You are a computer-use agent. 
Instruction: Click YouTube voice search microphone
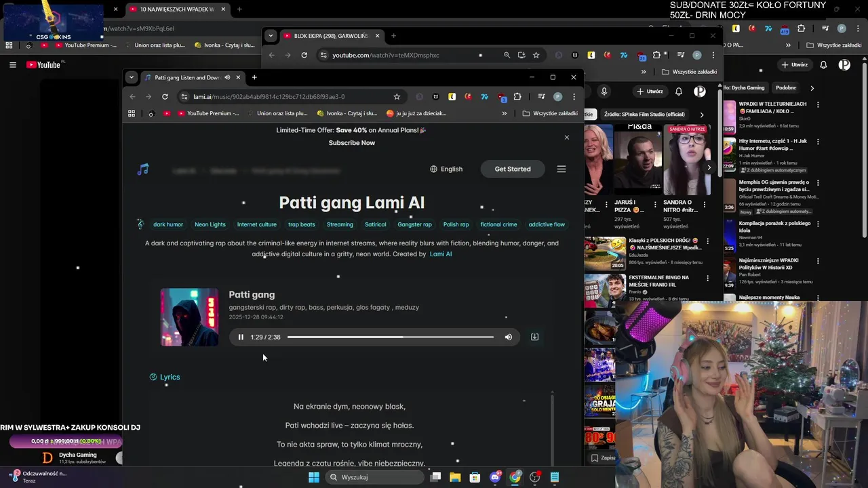[x=604, y=91]
